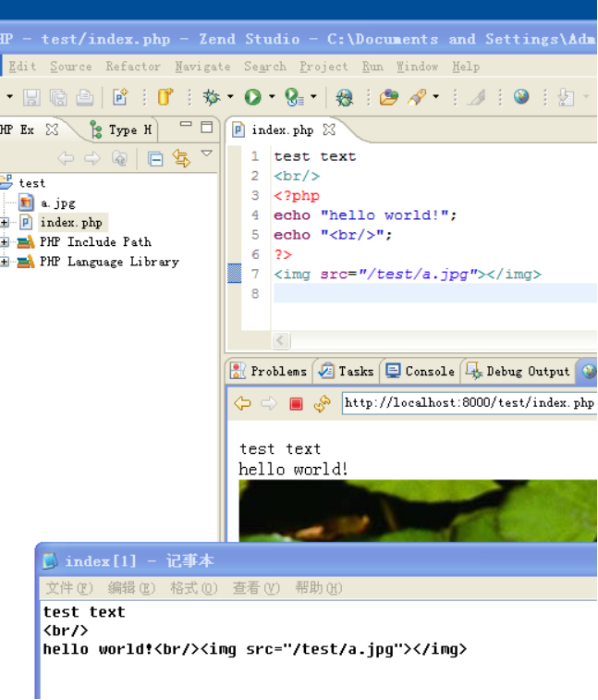Viewport: 598px width, 700px height.
Task: Click the open folder toolbar icon
Action: click(389, 97)
